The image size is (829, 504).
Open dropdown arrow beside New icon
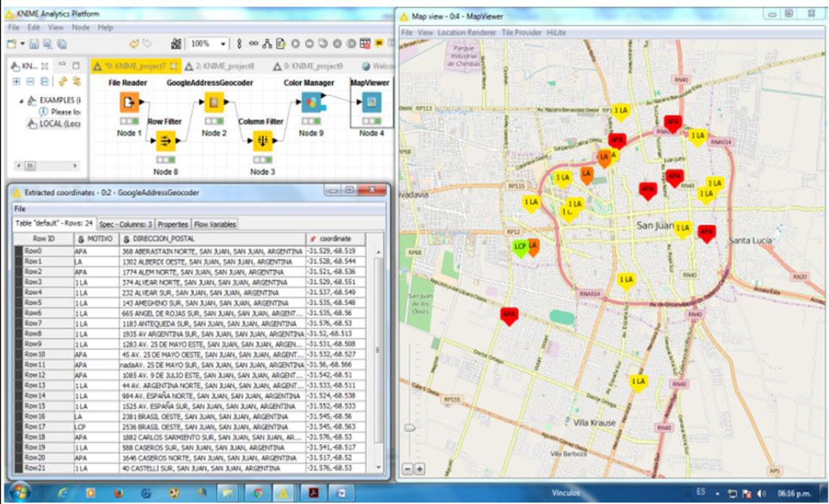pyautogui.click(x=23, y=44)
